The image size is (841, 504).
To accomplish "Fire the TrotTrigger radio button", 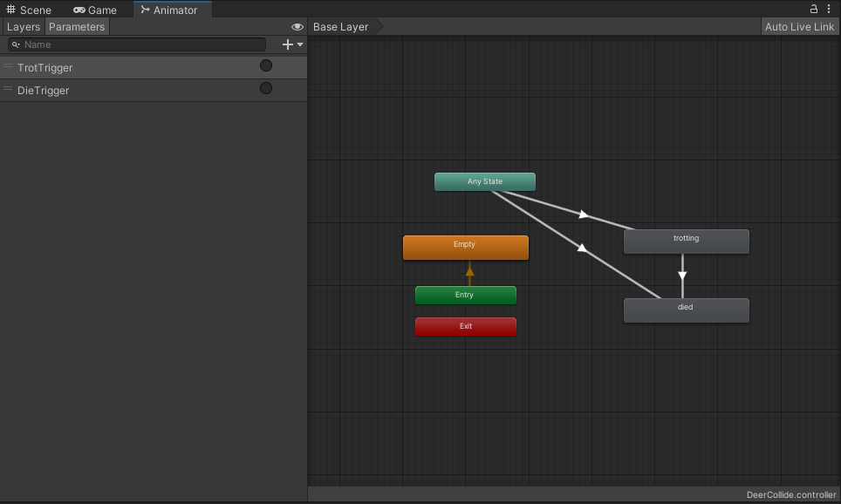I will [265, 65].
